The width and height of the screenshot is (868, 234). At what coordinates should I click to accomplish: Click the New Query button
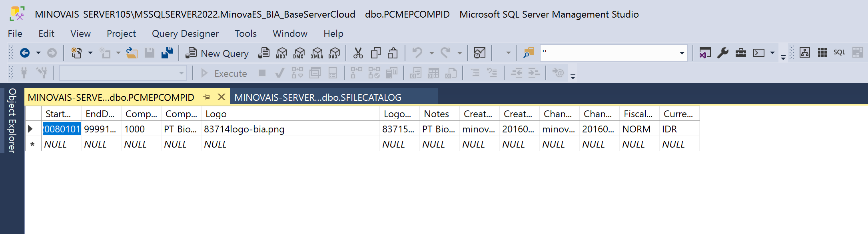(217, 53)
